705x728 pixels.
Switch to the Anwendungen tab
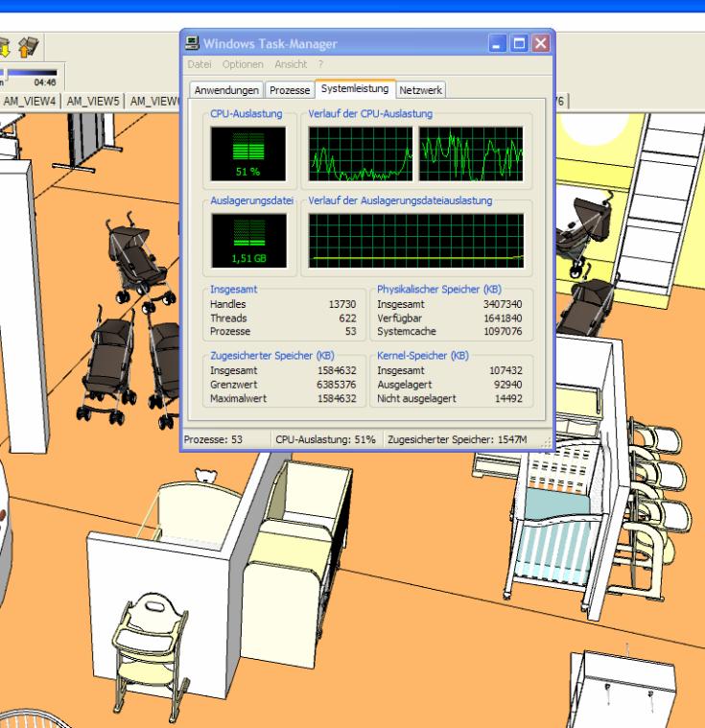(x=226, y=90)
